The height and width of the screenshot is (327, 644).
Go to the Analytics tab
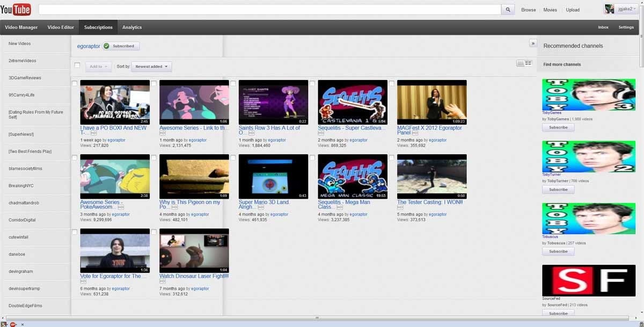[x=132, y=27]
